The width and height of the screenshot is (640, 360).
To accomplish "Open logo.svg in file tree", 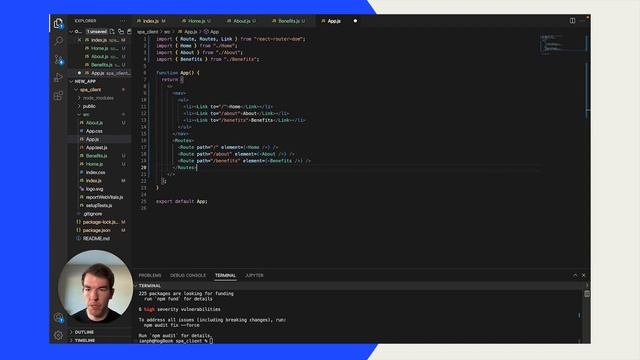I will tap(94, 189).
